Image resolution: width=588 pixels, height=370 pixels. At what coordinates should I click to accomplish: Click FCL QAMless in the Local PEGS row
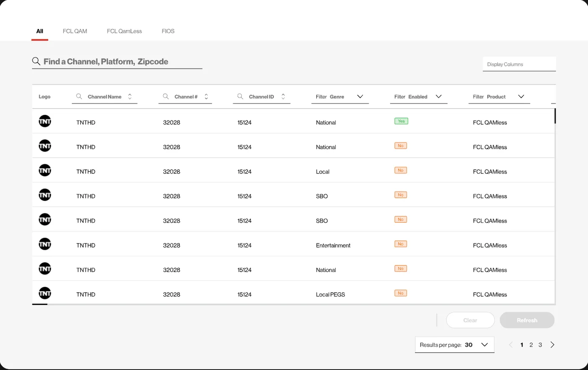pyautogui.click(x=490, y=295)
